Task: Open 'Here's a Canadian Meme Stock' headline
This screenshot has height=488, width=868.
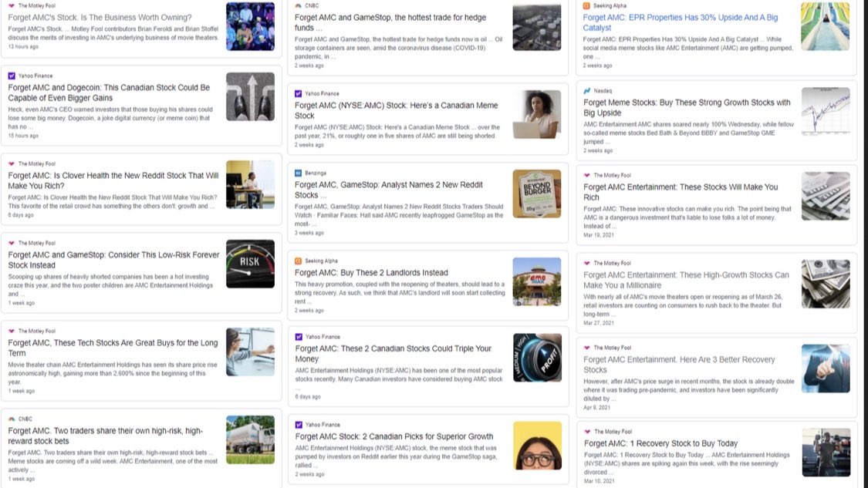Action: [397, 111]
